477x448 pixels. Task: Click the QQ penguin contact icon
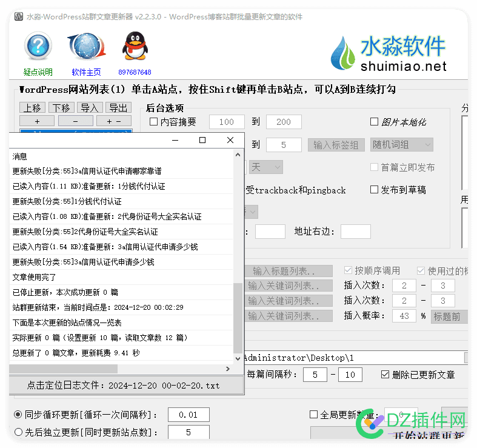coord(135,45)
